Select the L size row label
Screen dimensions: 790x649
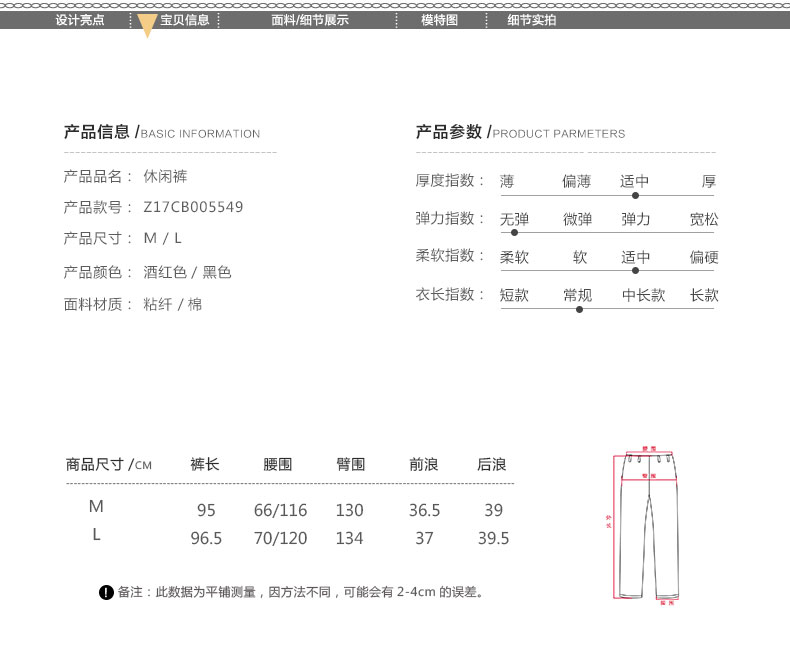click(96, 535)
